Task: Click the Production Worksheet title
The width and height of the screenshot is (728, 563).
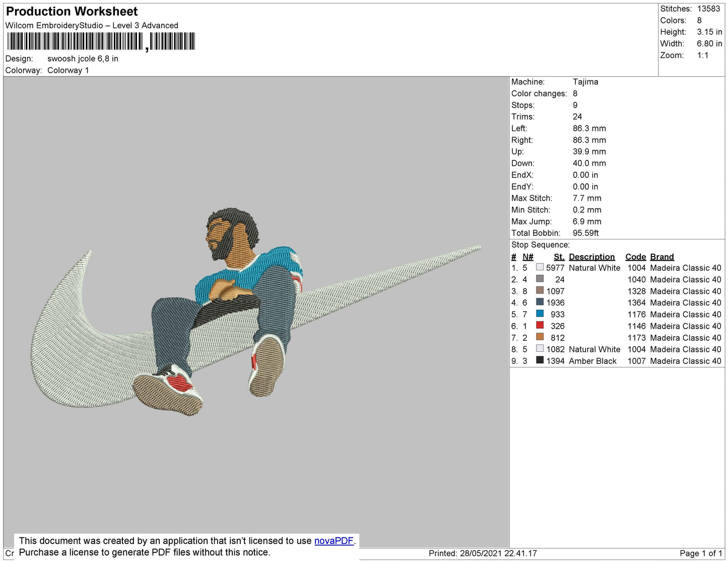Action: pos(72,11)
